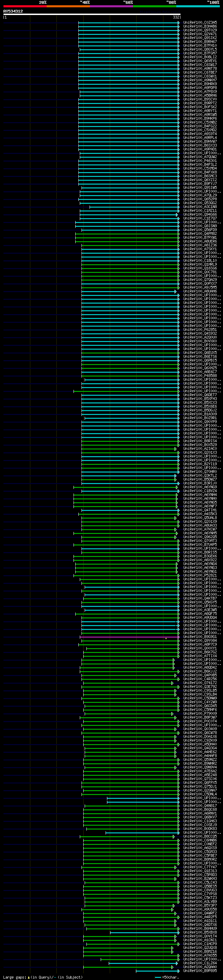The image size is (223, 980).
Task: Select the UniRef100_C7TY47 label
Action: [200, 867]
